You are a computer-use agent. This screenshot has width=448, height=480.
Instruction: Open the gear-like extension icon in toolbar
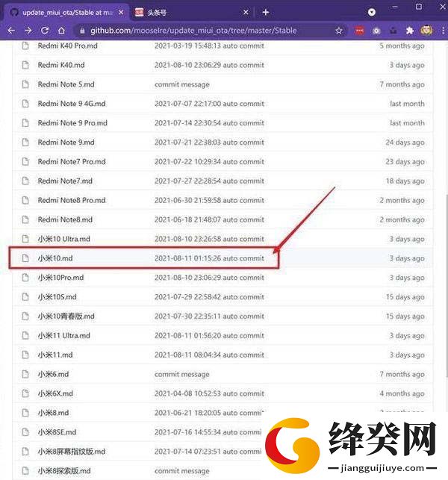(x=376, y=31)
